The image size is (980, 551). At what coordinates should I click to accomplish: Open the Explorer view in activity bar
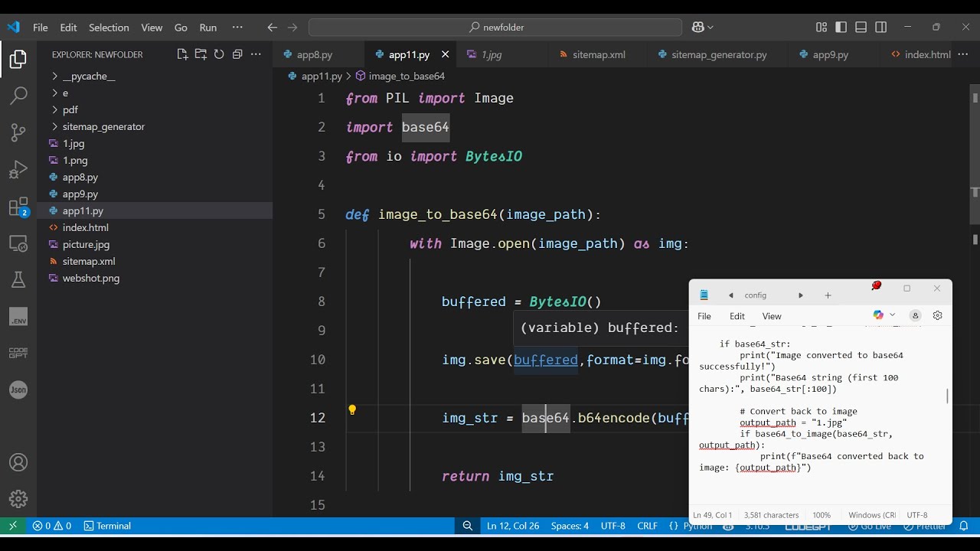coord(18,59)
